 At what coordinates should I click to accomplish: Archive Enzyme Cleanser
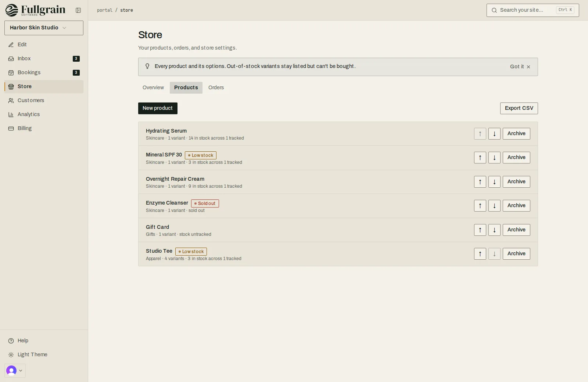pos(516,206)
